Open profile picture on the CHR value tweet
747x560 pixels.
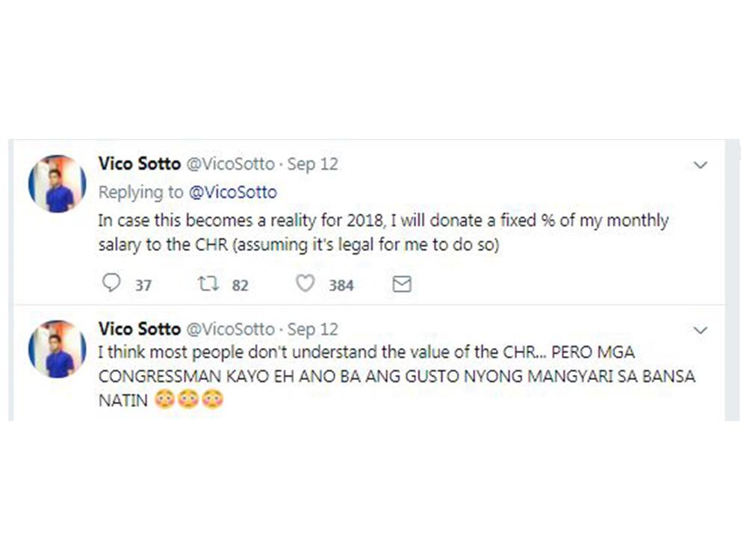tap(58, 349)
